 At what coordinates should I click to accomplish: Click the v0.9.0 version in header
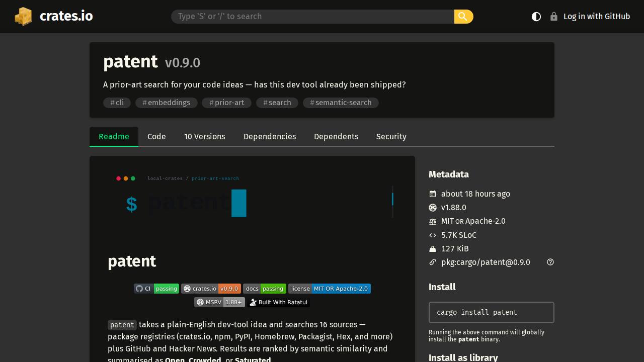(x=183, y=63)
